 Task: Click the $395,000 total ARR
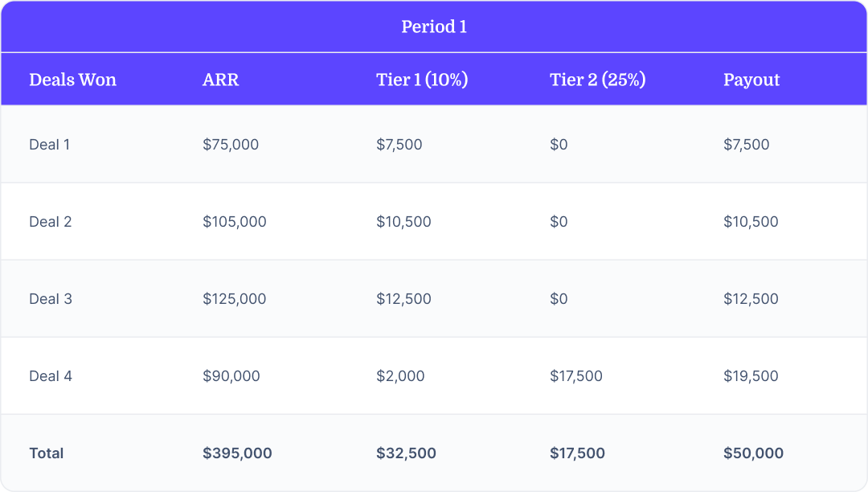tap(237, 453)
